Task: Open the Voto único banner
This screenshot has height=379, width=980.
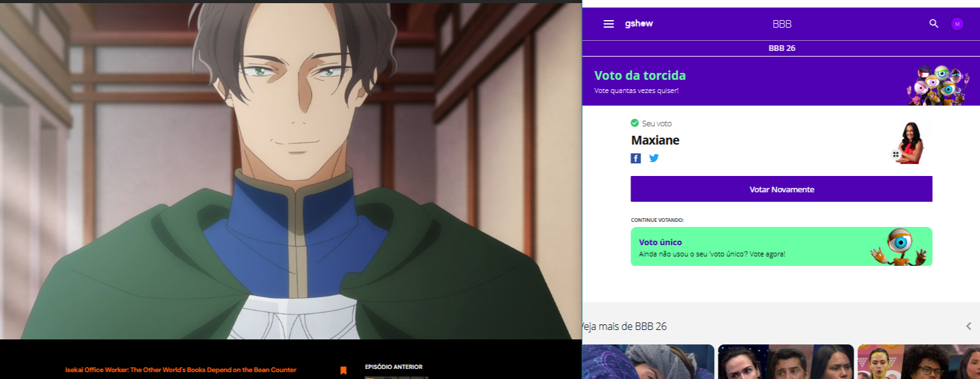Action: click(x=781, y=246)
